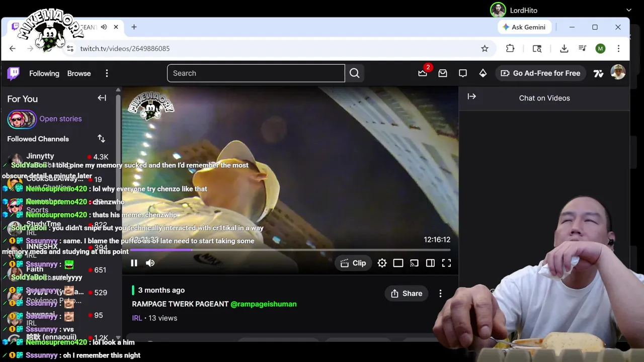Bookmark this page with the star

pyautogui.click(x=485, y=49)
